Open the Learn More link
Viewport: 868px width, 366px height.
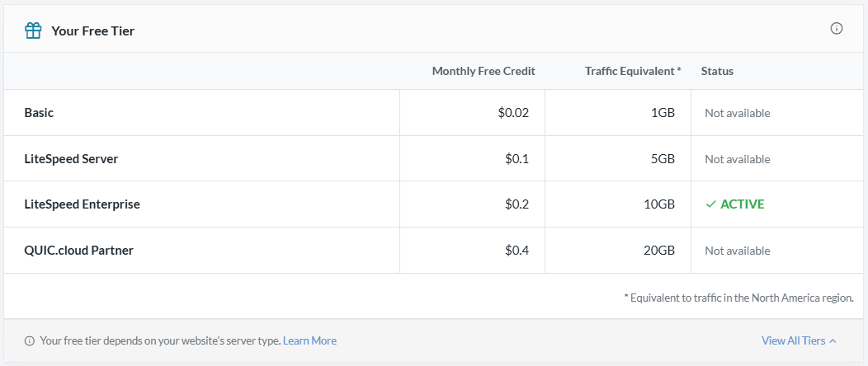click(x=309, y=340)
